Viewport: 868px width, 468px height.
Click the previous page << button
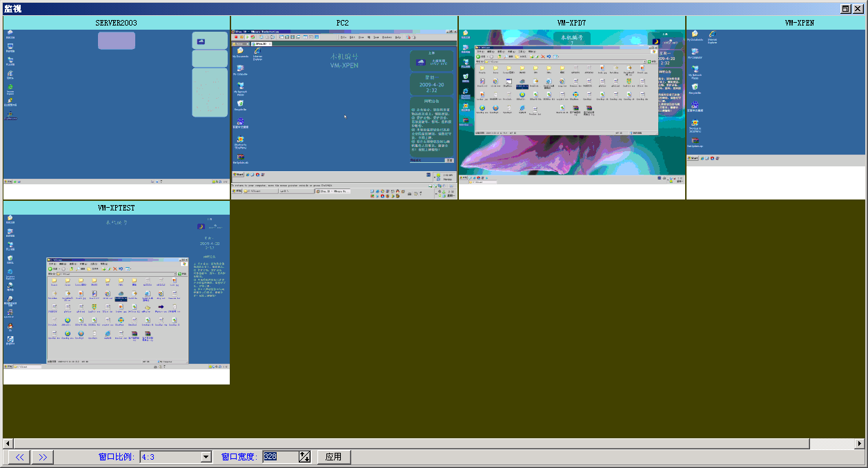tap(19, 457)
